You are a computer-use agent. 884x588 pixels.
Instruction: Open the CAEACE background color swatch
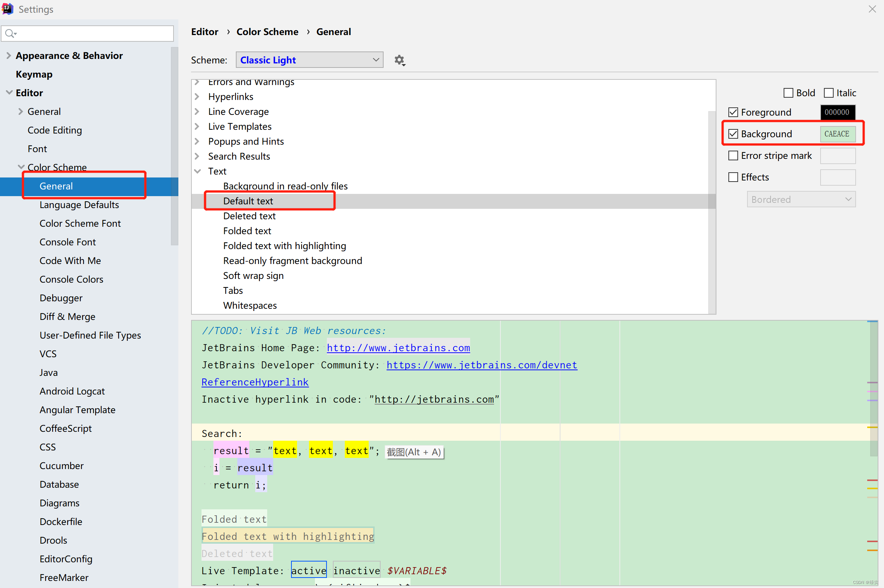pyautogui.click(x=837, y=134)
